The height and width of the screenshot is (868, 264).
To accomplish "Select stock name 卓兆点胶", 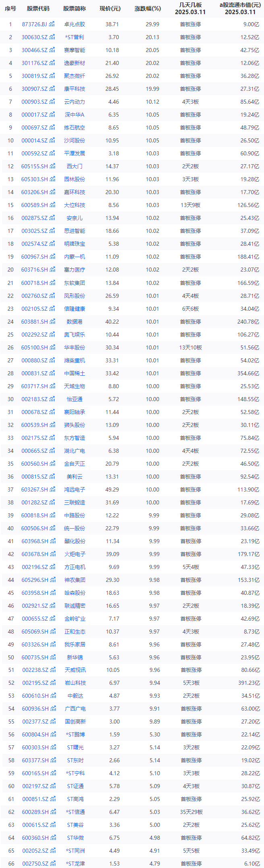I will tap(75, 24).
